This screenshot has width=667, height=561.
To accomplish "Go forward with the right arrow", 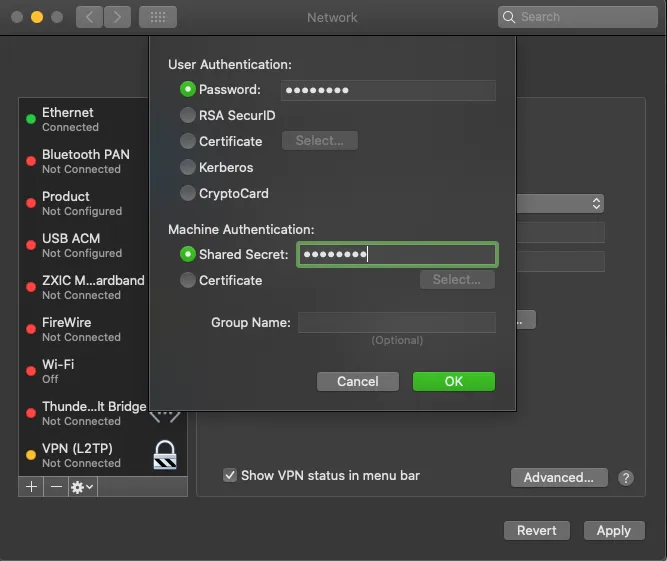I will point(117,17).
